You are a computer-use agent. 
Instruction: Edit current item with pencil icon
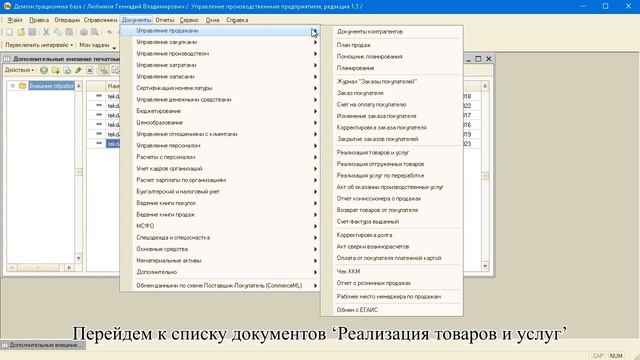click(78, 70)
